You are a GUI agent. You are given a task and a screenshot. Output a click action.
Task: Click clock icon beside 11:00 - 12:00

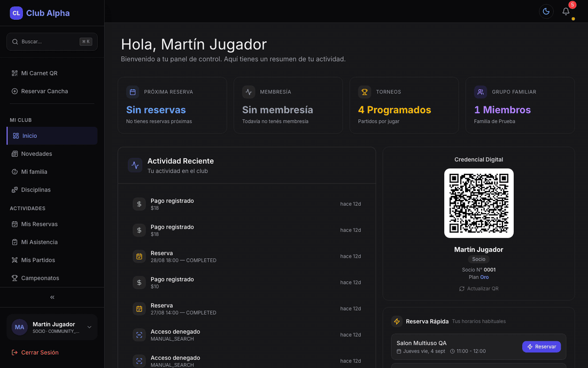click(x=452, y=351)
